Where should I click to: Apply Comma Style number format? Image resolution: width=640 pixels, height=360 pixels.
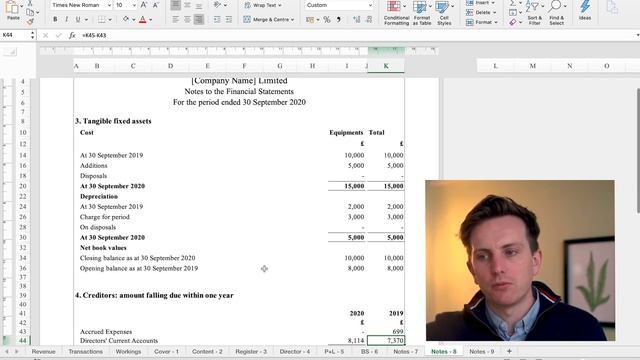338,20
